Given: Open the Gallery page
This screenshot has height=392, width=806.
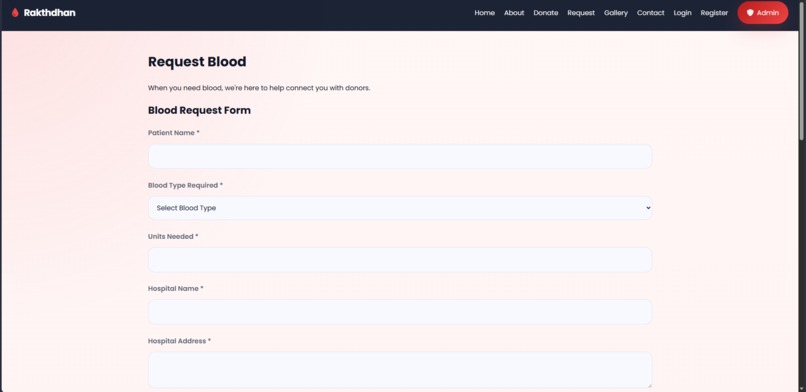Looking at the screenshot, I should 616,13.
